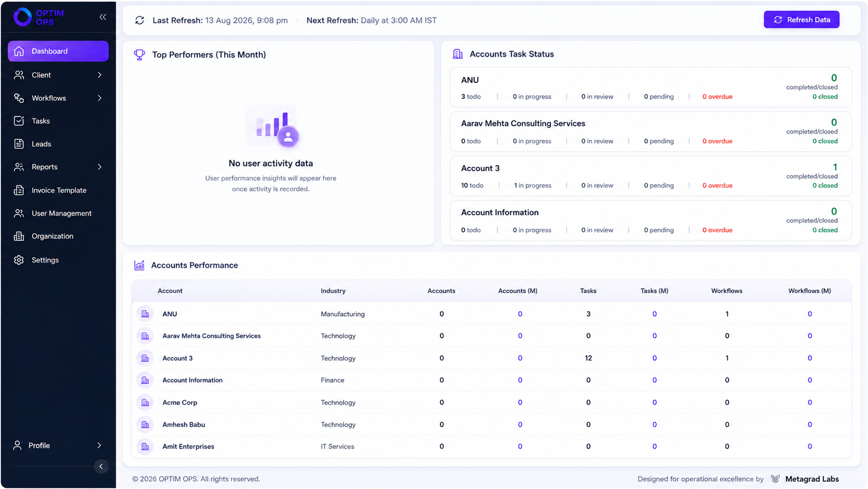Click the Invoice Template icon
The image size is (868, 489).
click(x=19, y=190)
